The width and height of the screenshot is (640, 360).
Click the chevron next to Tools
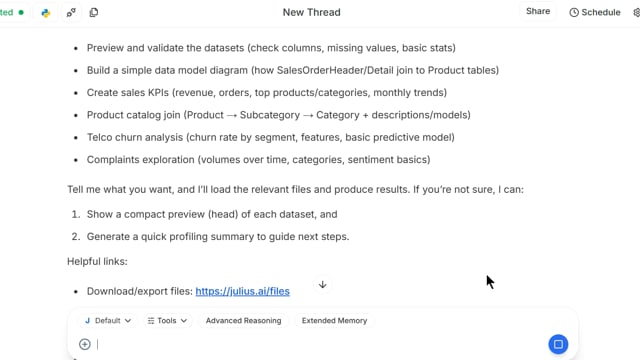click(184, 320)
